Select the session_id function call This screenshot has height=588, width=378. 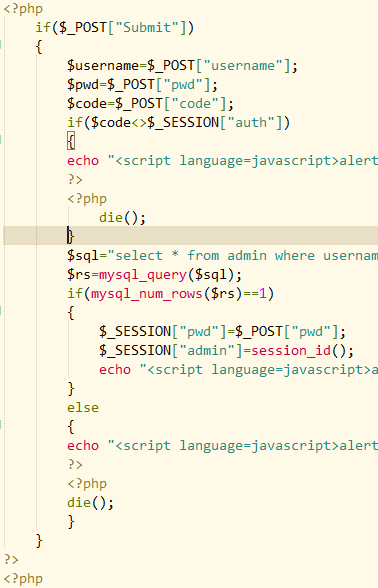point(291,351)
